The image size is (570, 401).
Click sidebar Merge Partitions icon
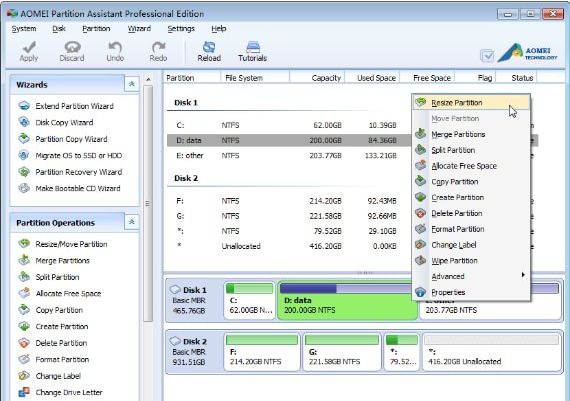[x=24, y=260]
